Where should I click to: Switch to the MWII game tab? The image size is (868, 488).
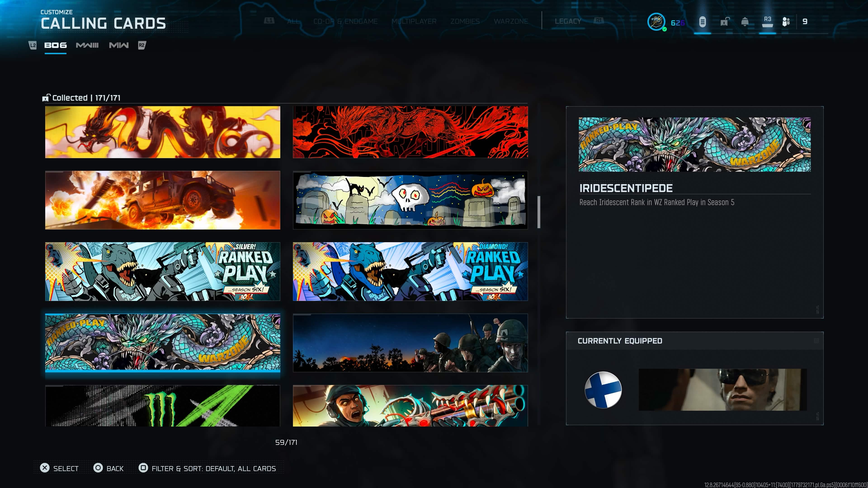pyautogui.click(x=119, y=45)
